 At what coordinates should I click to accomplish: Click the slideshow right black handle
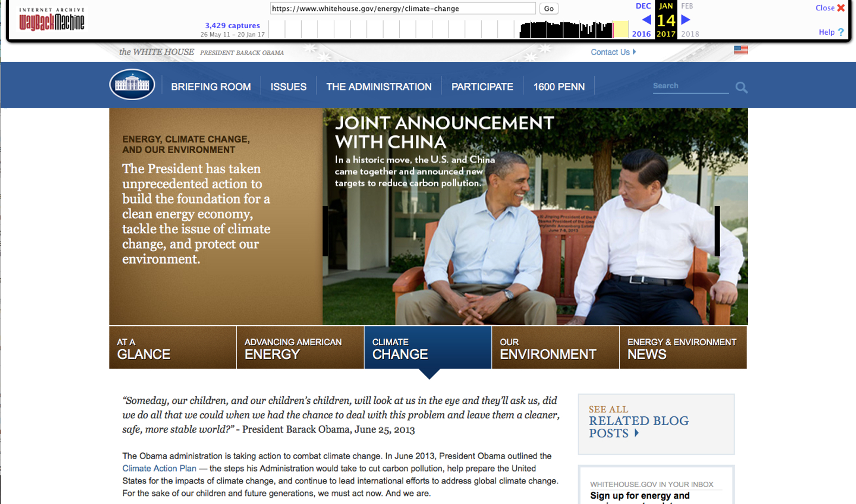click(717, 231)
